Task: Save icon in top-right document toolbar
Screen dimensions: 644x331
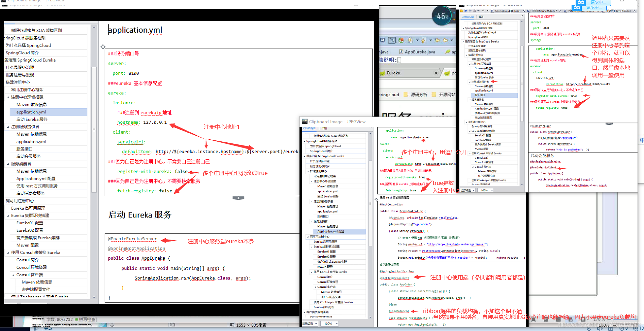Action: click(x=466, y=11)
